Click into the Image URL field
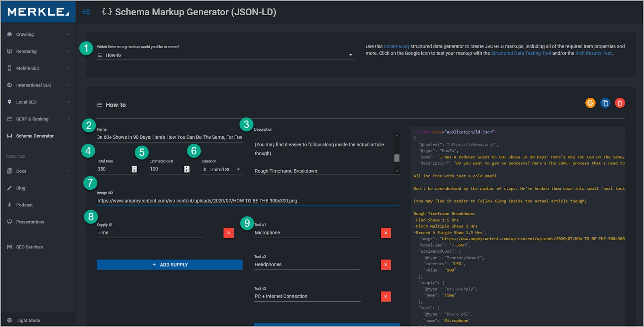This screenshot has height=327, width=644. [248, 201]
